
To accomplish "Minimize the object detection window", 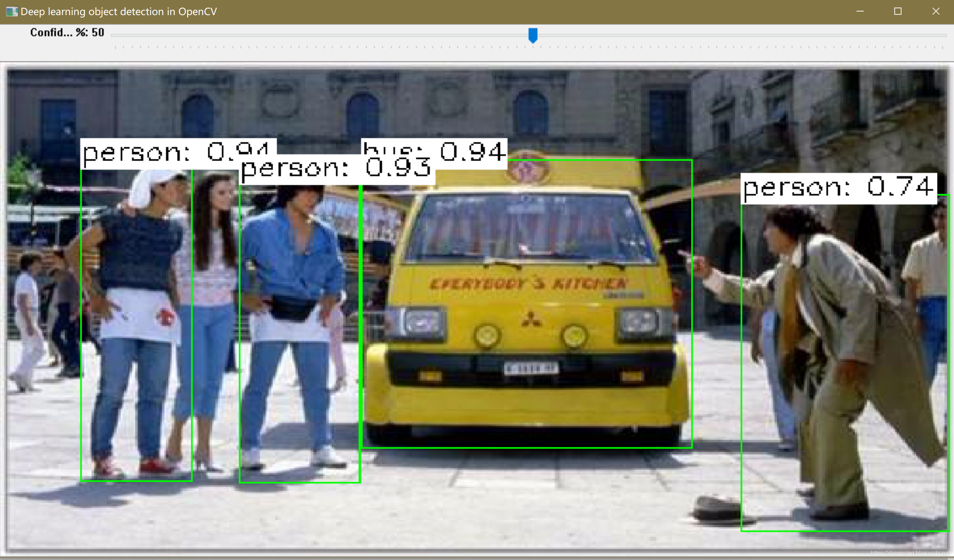I will [860, 12].
